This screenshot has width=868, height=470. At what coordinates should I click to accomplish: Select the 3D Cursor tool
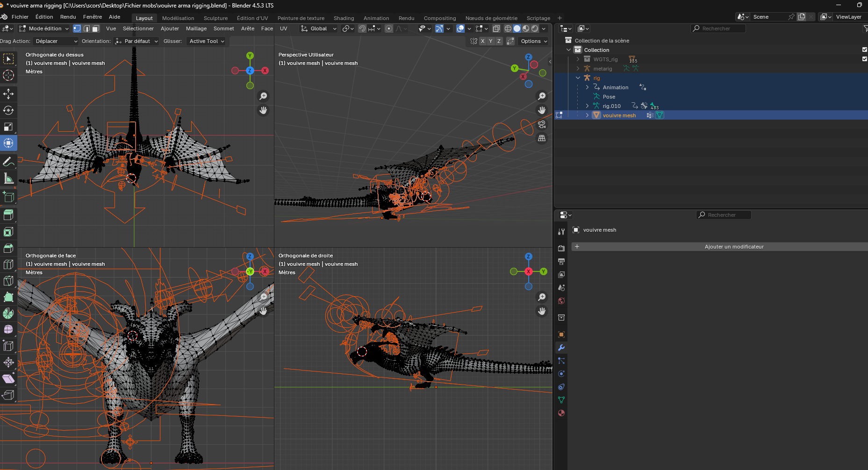click(8, 75)
